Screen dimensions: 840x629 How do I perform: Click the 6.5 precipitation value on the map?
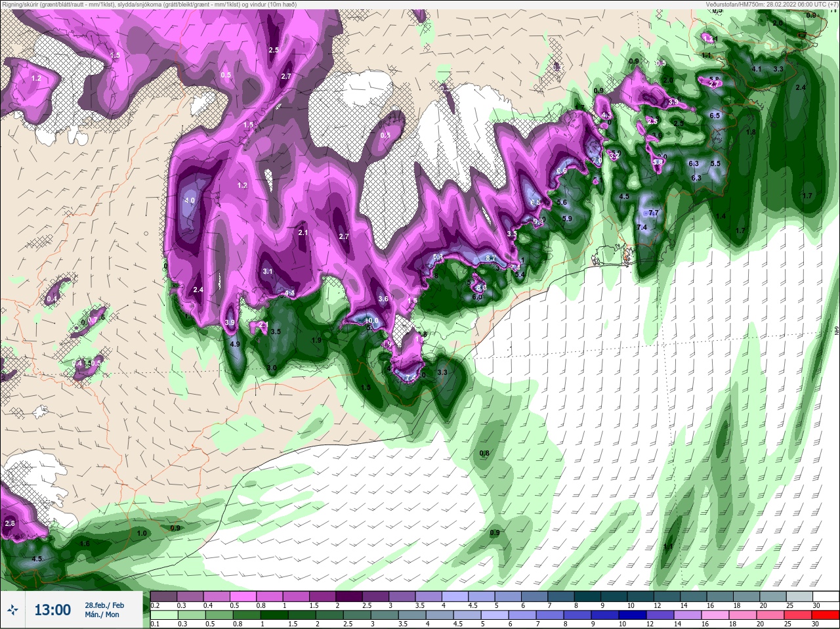point(715,116)
